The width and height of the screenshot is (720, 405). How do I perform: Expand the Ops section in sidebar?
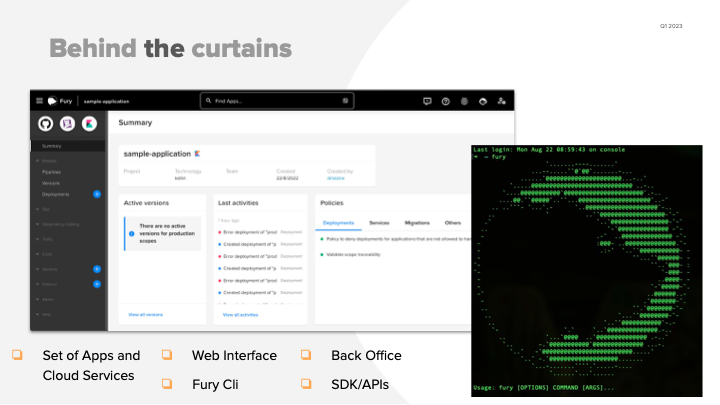pyautogui.click(x=43, y=209)
